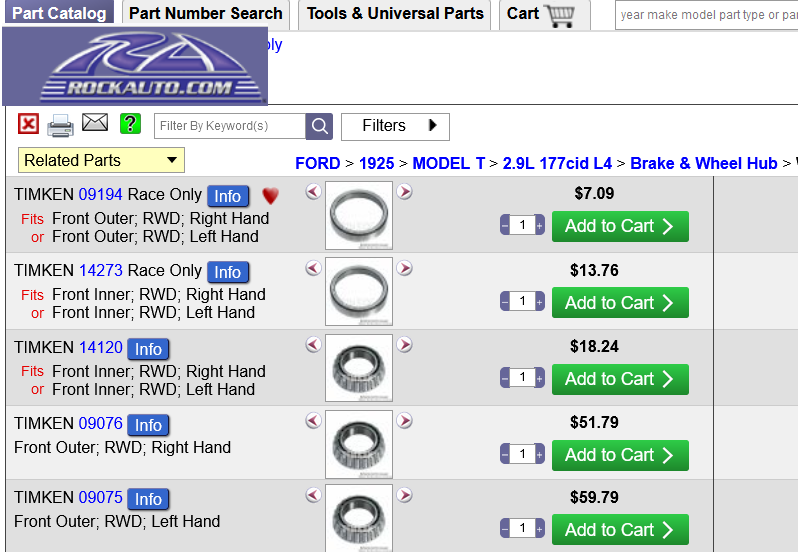Open the Part Number Search tab

pyautogui.click(x=205, y=14)
